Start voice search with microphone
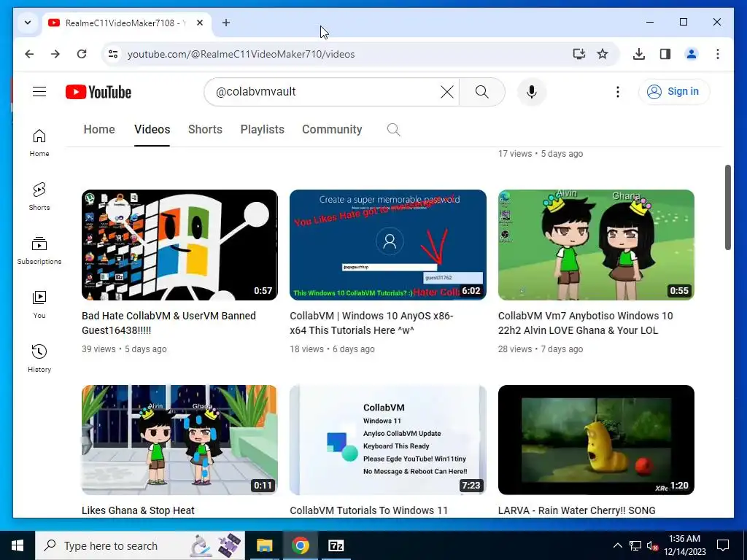747x560 pixels. click(532, 91)
